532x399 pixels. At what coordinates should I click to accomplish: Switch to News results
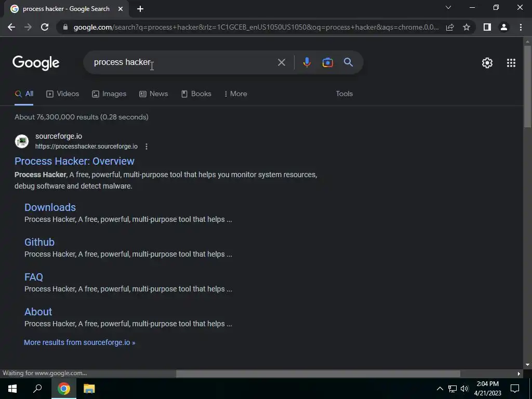pos(154,94)
